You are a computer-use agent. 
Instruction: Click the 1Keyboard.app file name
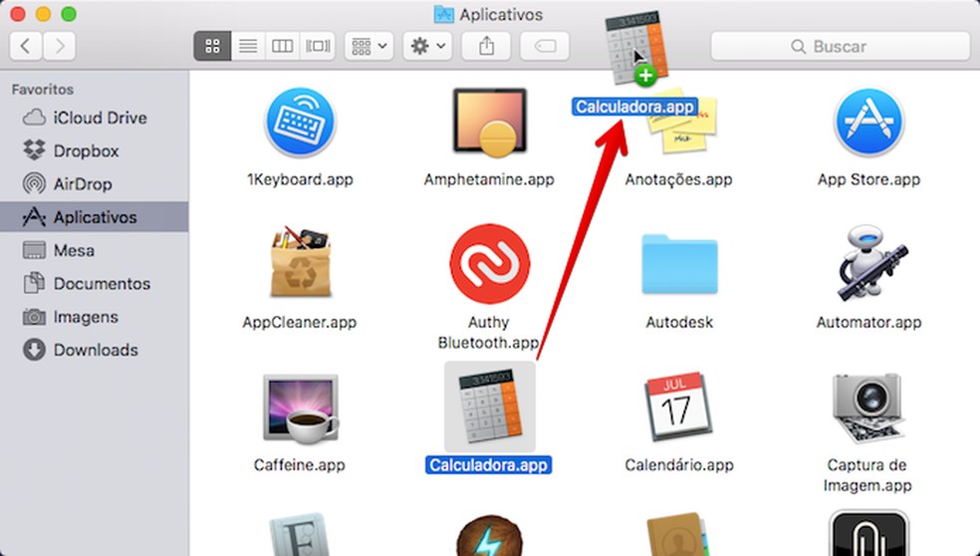[x=300, y=179]
